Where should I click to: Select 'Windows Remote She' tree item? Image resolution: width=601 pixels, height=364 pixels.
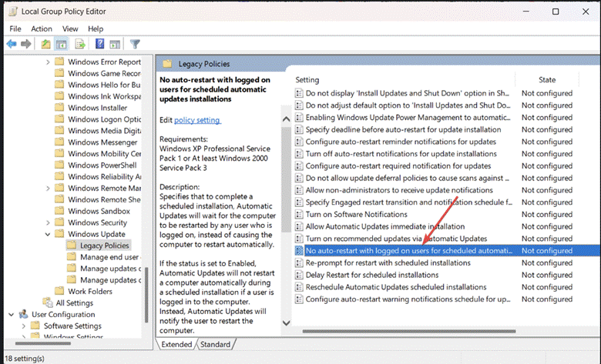coord(104,199)
